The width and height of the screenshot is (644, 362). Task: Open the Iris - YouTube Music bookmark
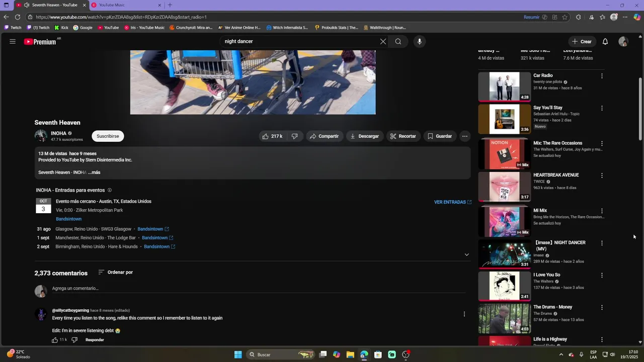click(144, 28)
